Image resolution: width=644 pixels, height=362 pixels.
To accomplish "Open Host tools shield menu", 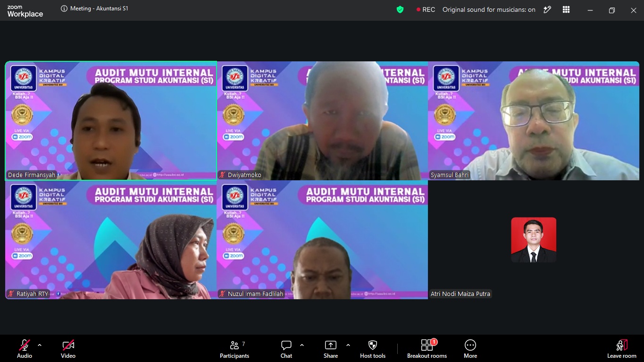I will (373, 349).
